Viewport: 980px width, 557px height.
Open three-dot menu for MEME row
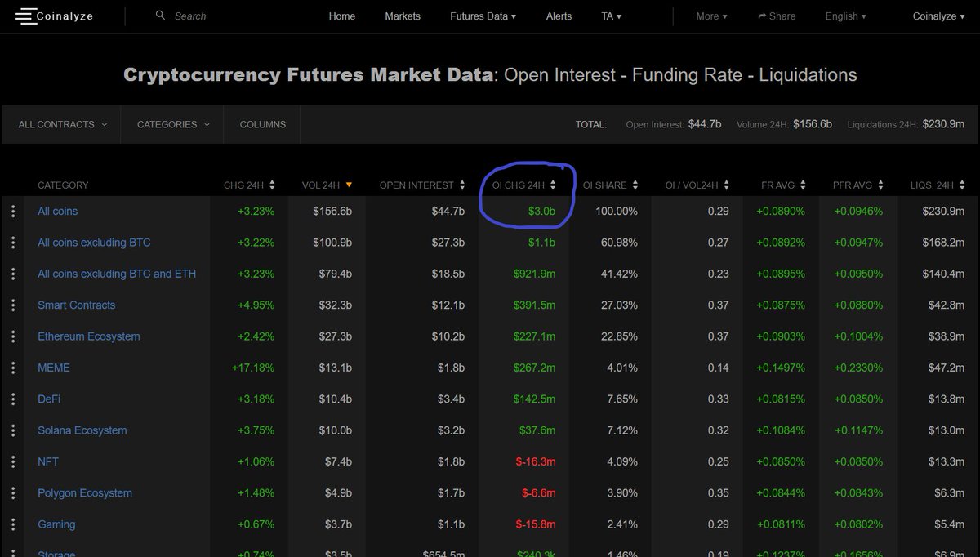click(x=13, y=368)
